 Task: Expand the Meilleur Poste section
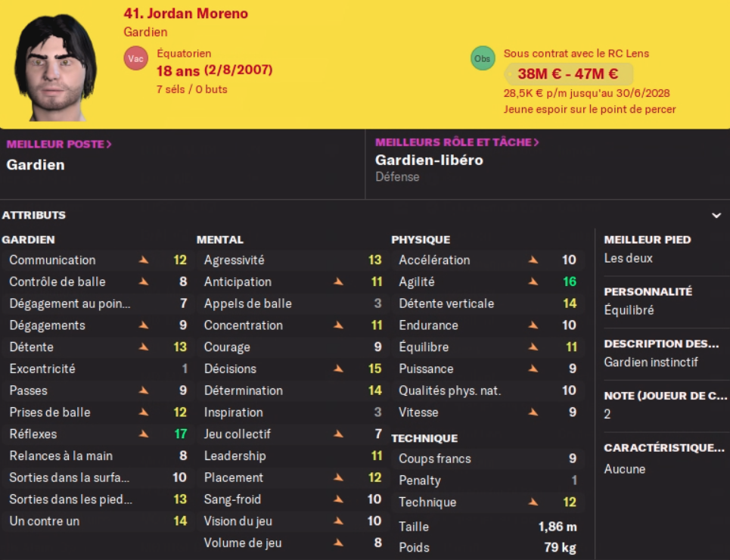59,144
